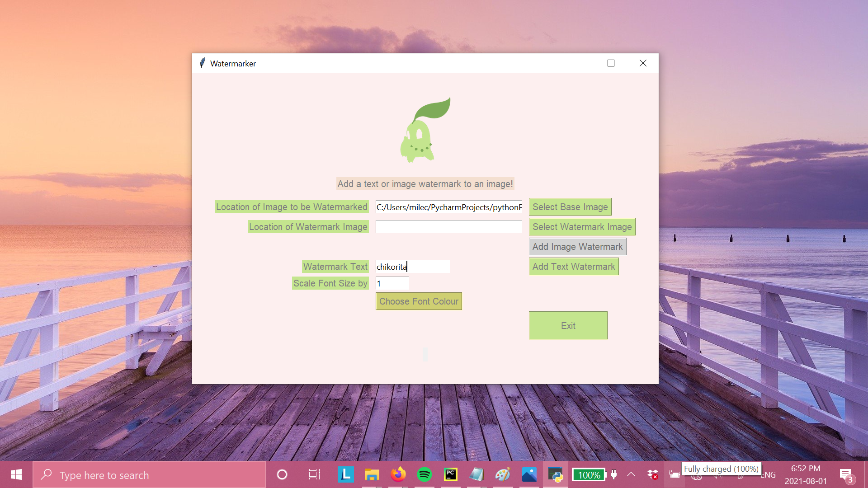Open Dropbox from the system tray
868x488 pixels.
point(653,475)
